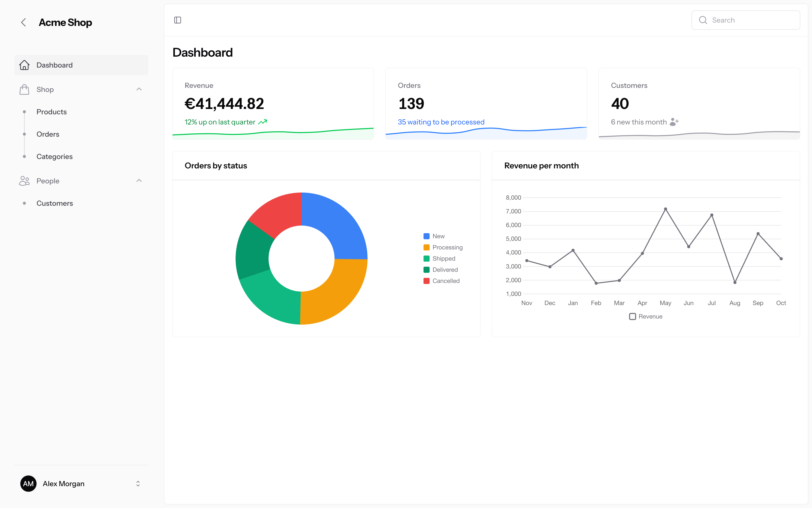Click the Feb data point on revenue chart

coord(596,283)
